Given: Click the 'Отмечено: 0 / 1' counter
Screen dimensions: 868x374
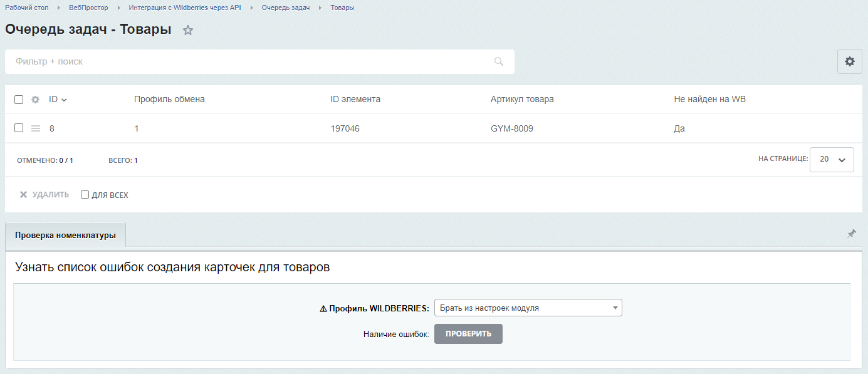Looking at the screenshot, I should (x=45, y=160).
